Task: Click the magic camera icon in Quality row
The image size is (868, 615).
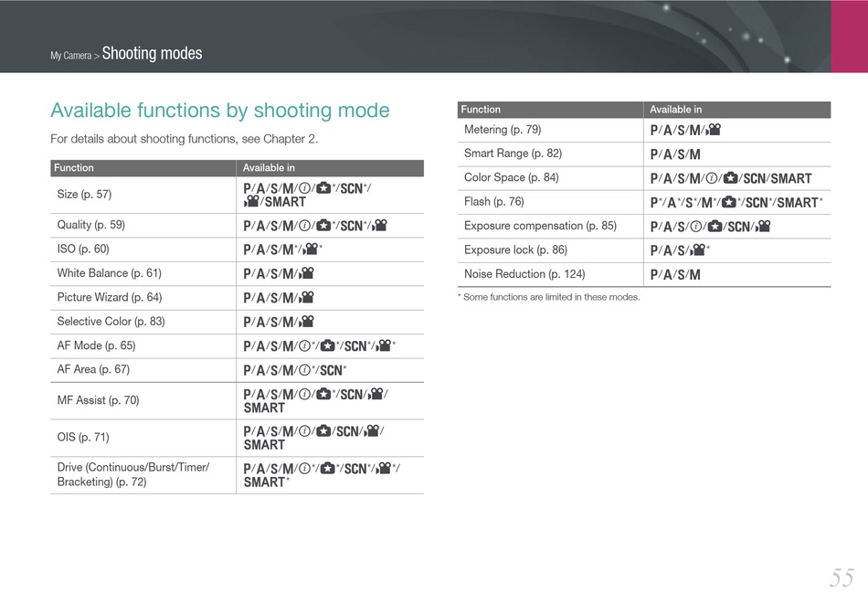Action: tap(323, 226)
